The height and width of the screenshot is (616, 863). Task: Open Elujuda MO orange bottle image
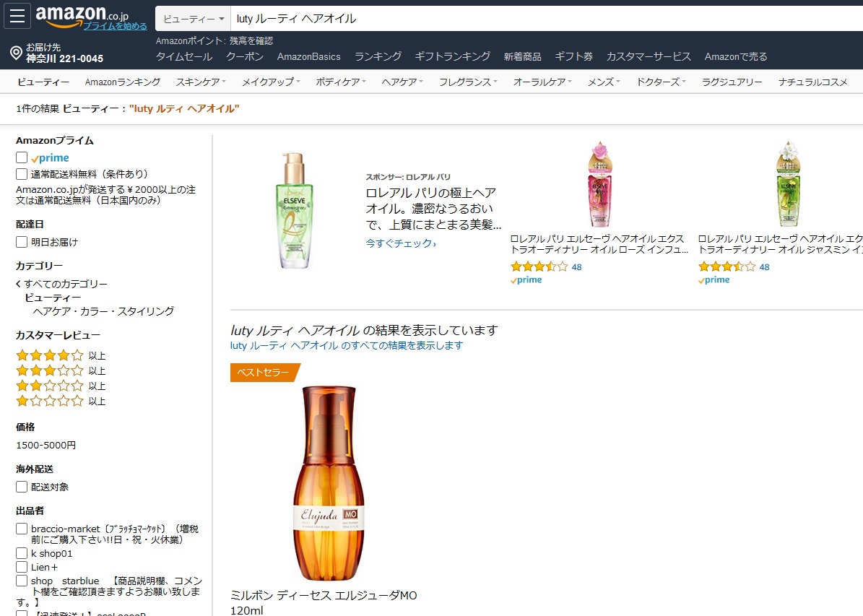329,483
